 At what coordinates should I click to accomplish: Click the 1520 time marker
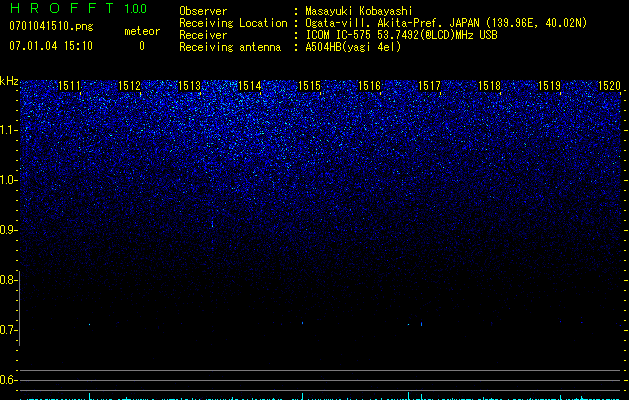(x=609, y=86)
